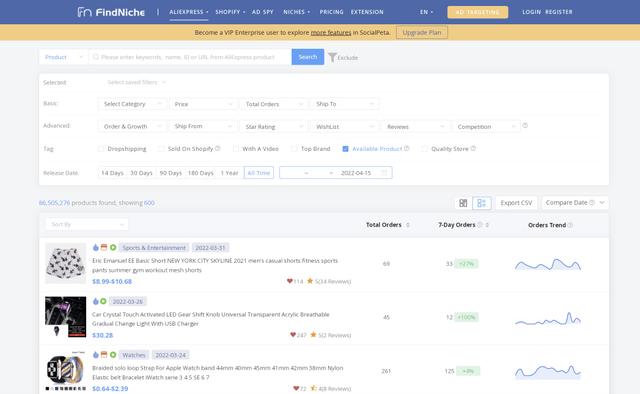Enable Sold On Shopify checkbox
This screenshot has height=394, width=640.
pos(161,149)
